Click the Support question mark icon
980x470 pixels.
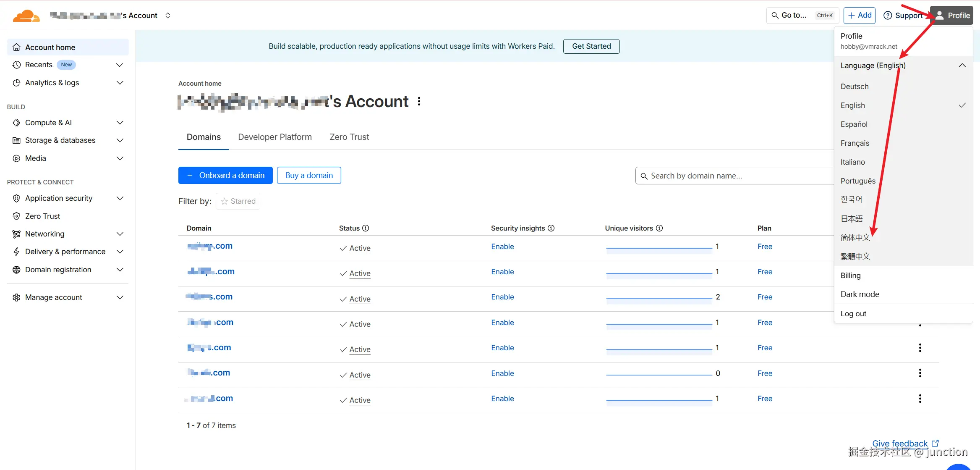(888, 16)
